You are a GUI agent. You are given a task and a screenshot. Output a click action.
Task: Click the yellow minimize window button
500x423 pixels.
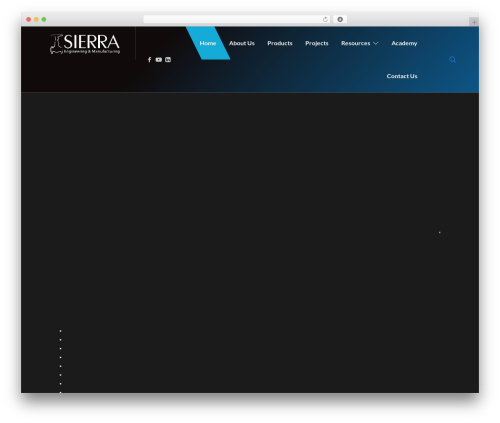coord(36,19)
